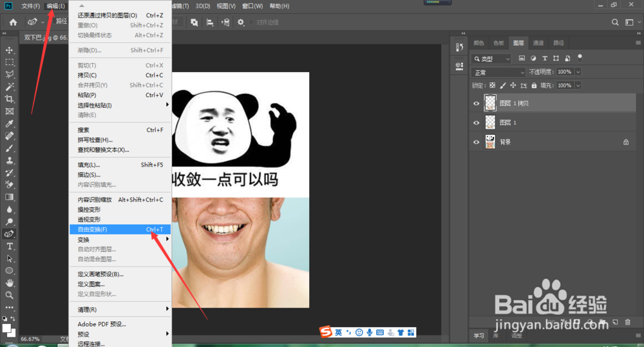The width and height of the screenshot is (644, 347).
Task: Delete layer with trash icon
Action: tap(627, 323)
